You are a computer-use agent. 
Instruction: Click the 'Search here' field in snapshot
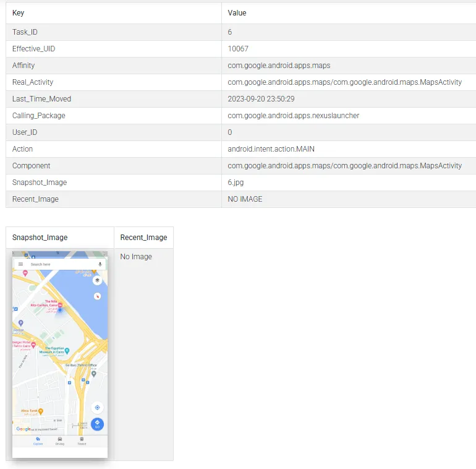[x=59, y=264]
